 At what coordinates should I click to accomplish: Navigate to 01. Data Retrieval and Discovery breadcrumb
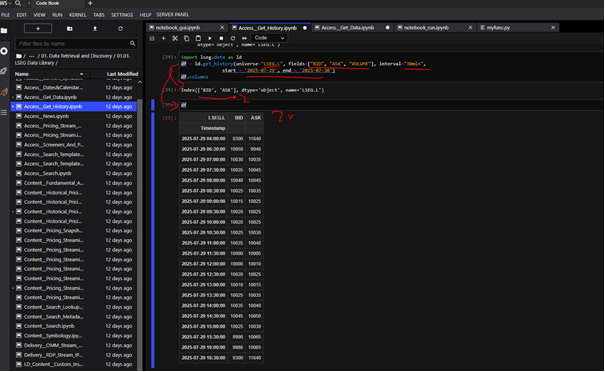(x=76, y=56)
